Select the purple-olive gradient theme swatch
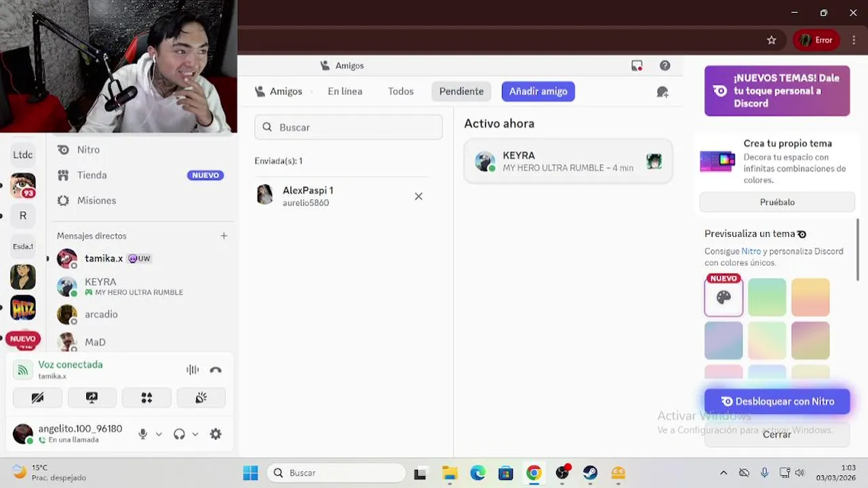 tap(810, 340)
